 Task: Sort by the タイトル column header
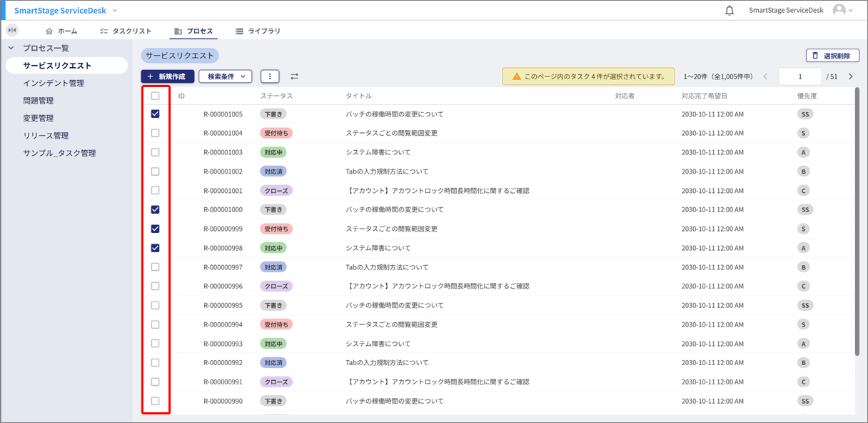click(358, 96)
